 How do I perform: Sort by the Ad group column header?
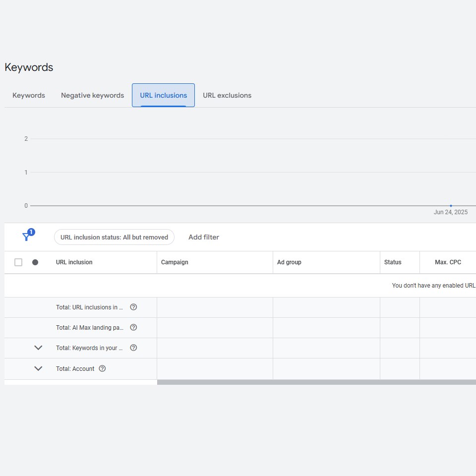point(289,262)
